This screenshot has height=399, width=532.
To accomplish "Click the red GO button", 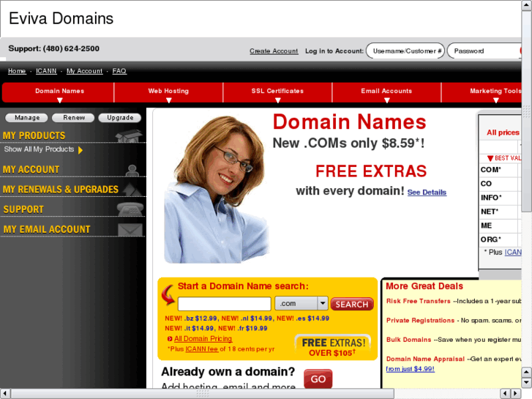I will 318,379.
